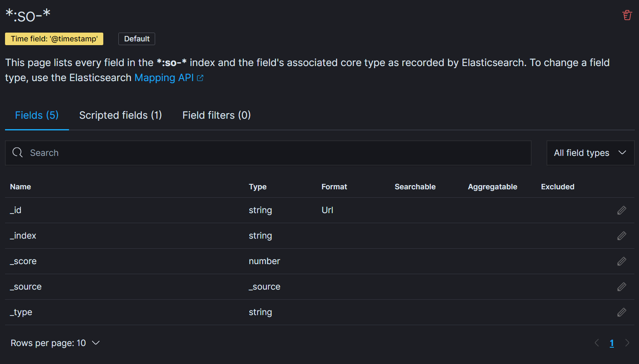Select page 1 in pagination

(x=612, y=343)
